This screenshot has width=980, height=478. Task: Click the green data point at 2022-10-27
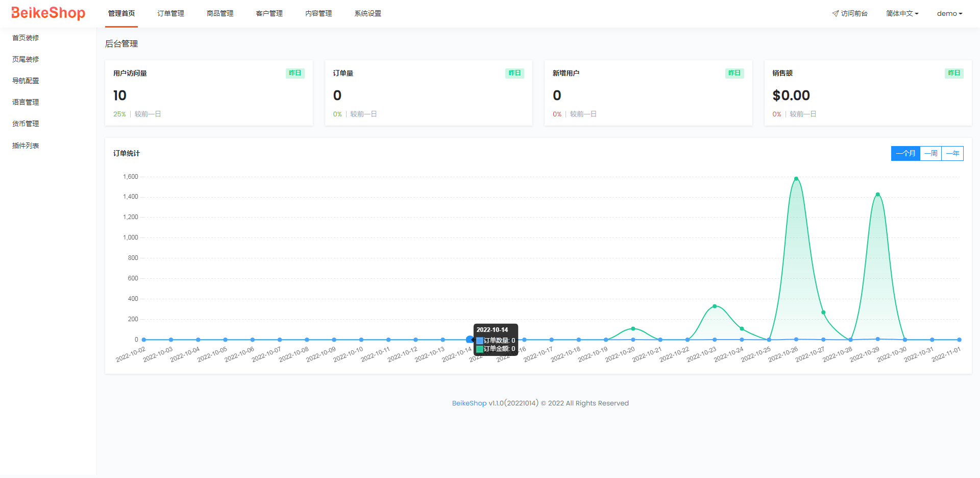[823, 313]
